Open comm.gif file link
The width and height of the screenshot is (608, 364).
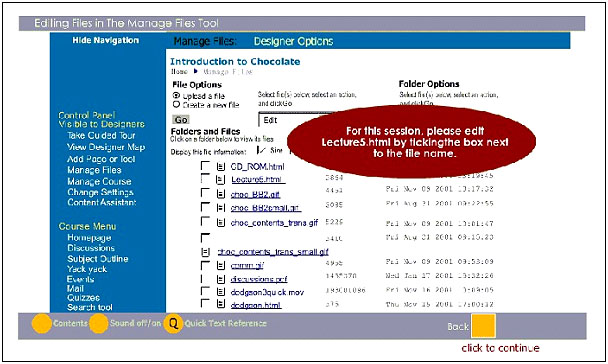coord(247,266)
